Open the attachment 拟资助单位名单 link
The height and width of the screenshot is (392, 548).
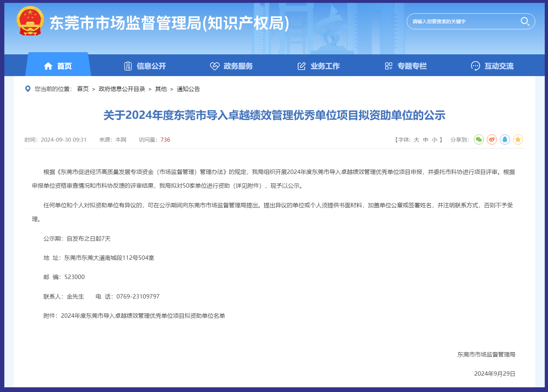pyautogui.click(x=143, y=316)
